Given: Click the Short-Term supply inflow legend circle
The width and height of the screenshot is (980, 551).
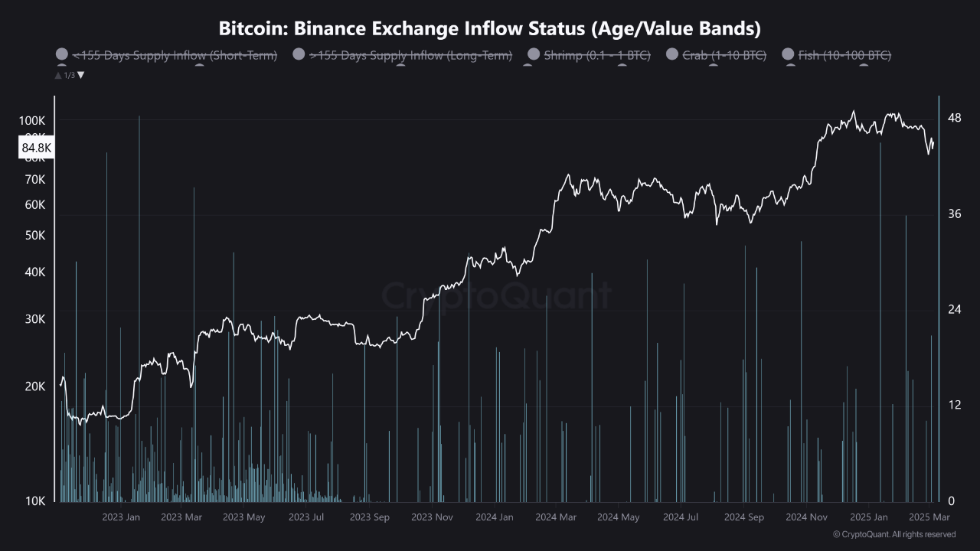Looking at the screenshot, I should [x=62, y=54].
